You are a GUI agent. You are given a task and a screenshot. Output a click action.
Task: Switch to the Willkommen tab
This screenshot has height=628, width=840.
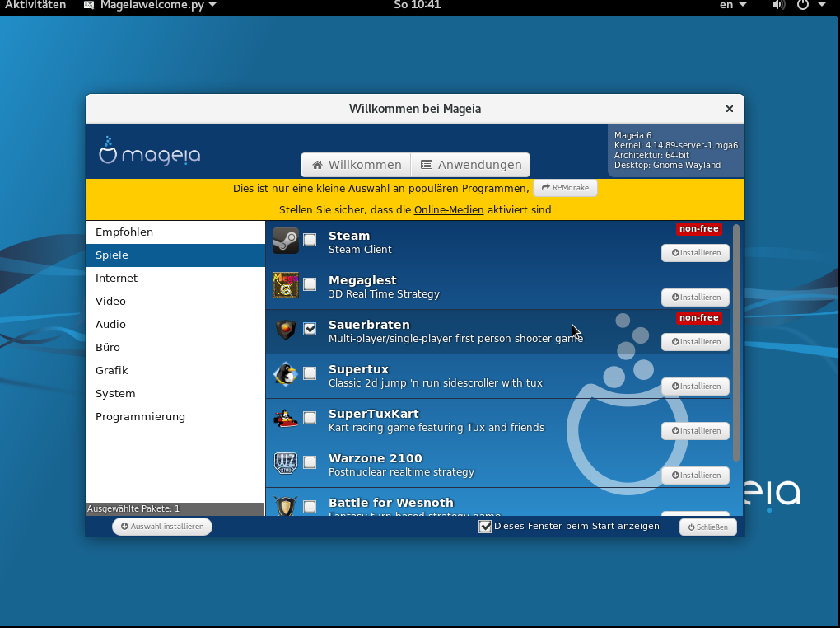tap(357, 165)
